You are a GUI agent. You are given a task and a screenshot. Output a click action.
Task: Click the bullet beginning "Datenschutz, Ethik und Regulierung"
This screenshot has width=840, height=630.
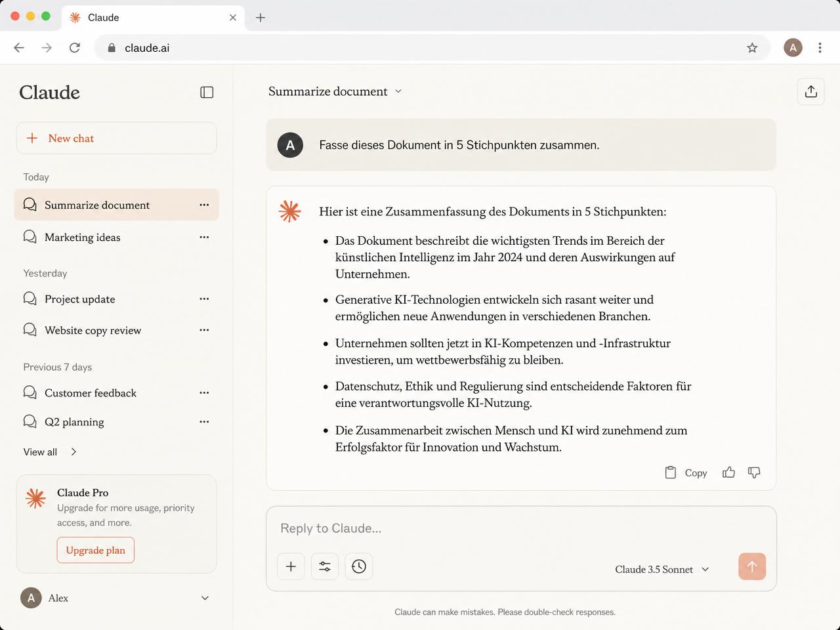(513, 394)
